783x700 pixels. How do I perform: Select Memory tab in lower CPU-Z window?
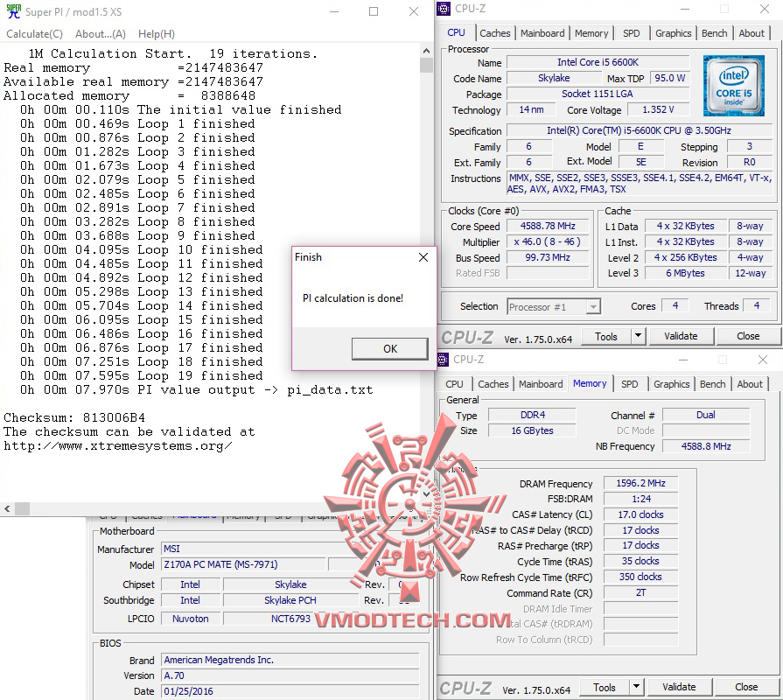(x=590, y=383)
